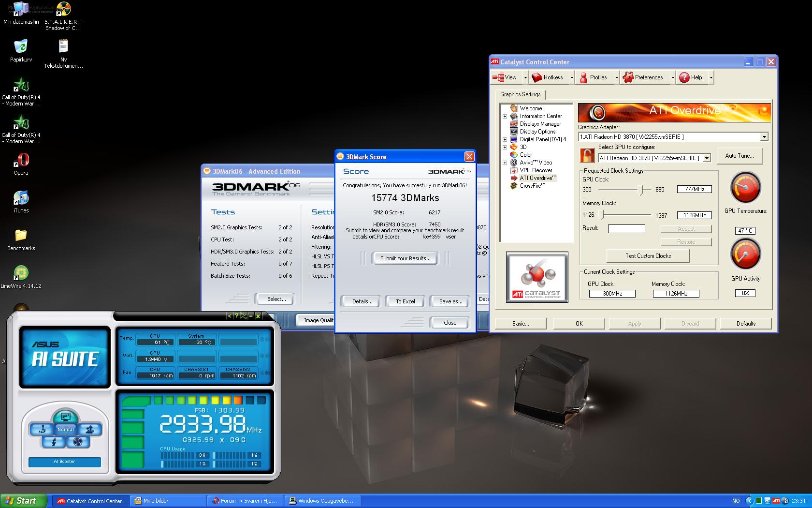Image resolution: width=812 pixels, height=508 pixels.
Task: Expand the 3D tree node
Action: pyautogui.click(x=505, y=147)
